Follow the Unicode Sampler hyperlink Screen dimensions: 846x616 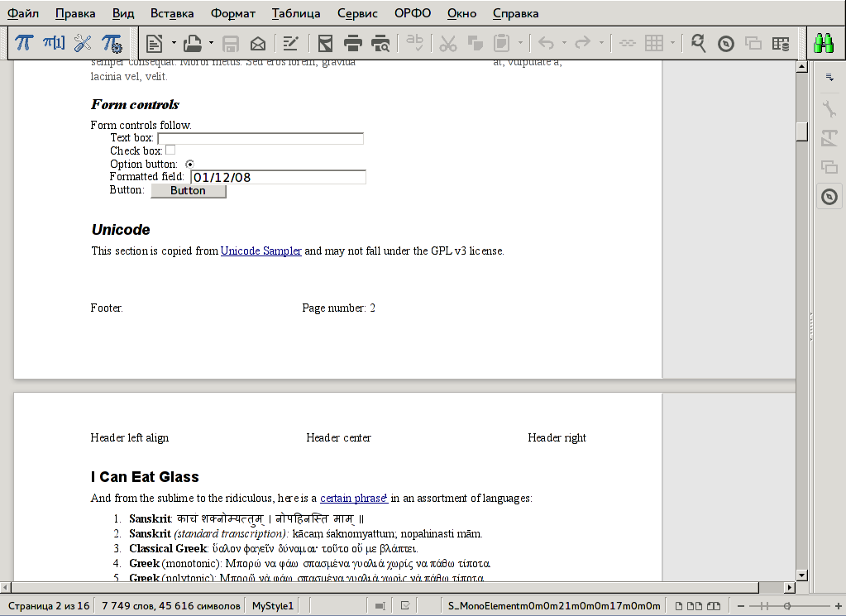coord(261,251)
